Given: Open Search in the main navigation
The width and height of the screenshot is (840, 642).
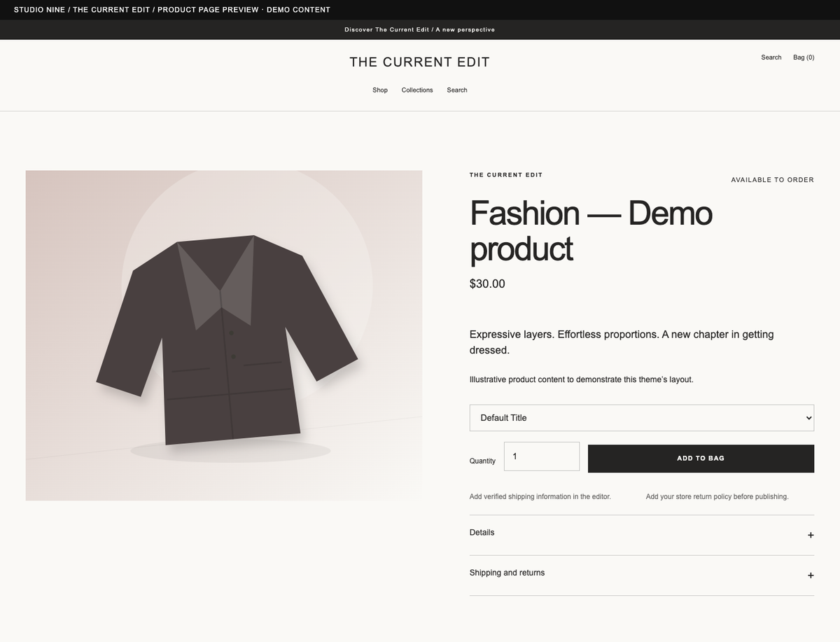Looking at the screenshot, I should click(457, 90).
